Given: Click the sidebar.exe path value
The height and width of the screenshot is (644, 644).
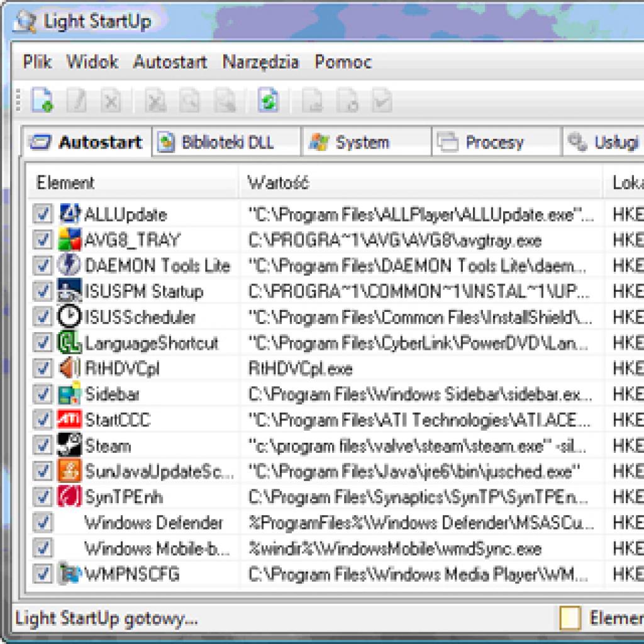Looking at the screenshot, I should click(420, 394).
